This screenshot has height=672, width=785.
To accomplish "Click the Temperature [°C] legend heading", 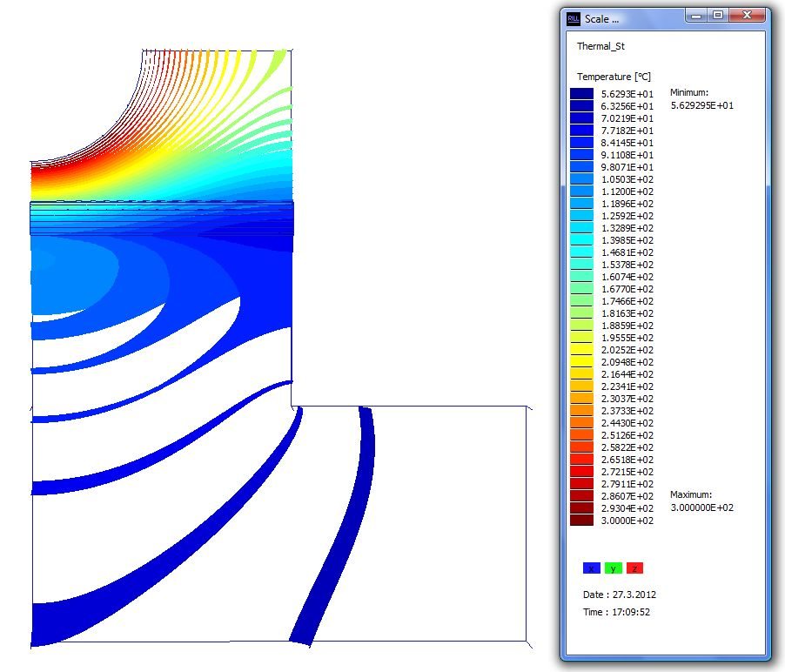I will pyautogui.click(x=615, y=77).
